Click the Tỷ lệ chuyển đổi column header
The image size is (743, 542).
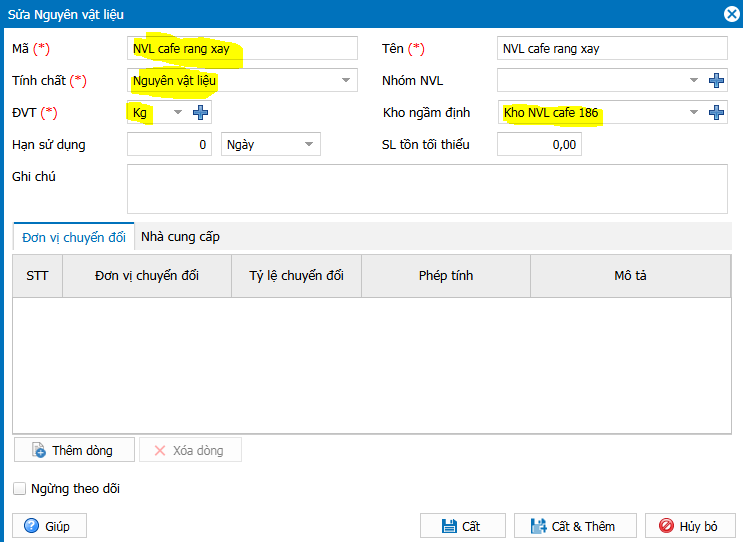[x=297, y=276]
